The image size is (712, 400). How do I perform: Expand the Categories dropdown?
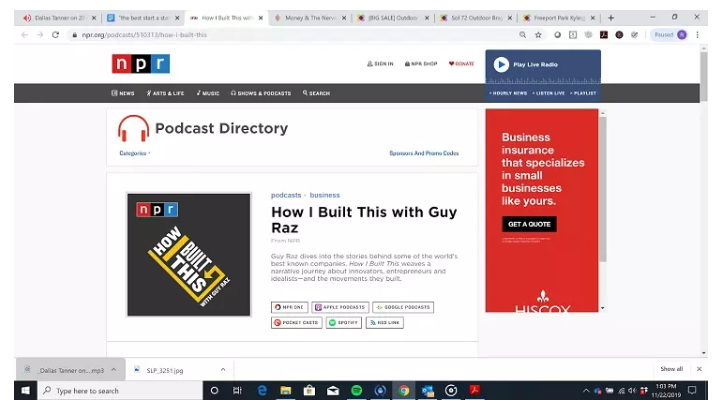135,153
